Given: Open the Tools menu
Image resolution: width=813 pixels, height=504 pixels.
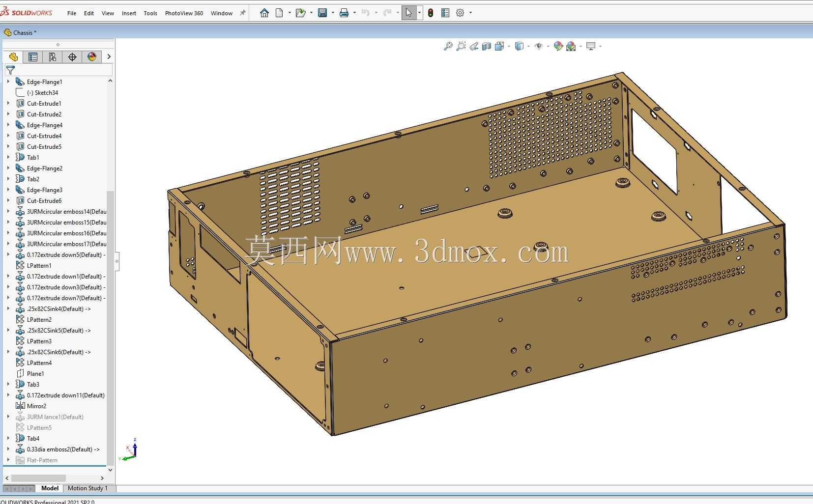Looking at the screenshot, I should 150,13.
